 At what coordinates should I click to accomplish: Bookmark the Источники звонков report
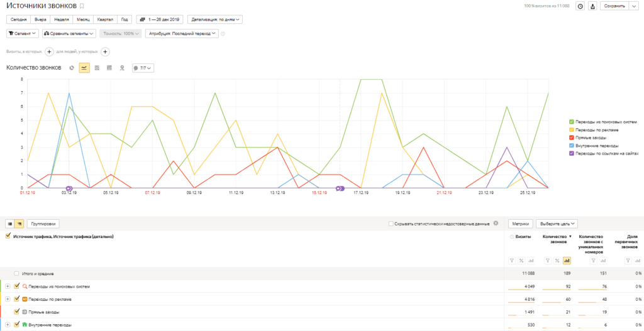82,6
